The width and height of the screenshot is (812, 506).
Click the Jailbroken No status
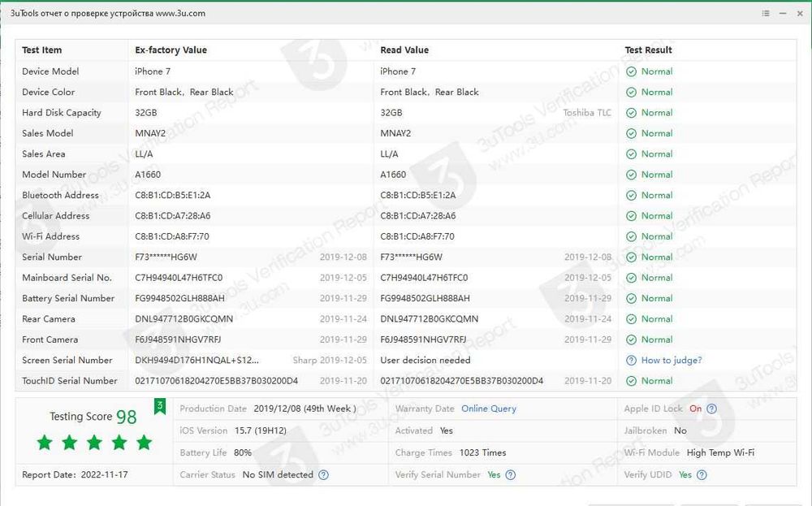[680, 431]
